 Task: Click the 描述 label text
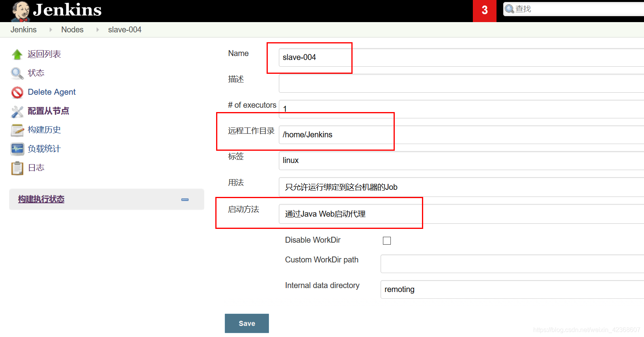[236, 79]
